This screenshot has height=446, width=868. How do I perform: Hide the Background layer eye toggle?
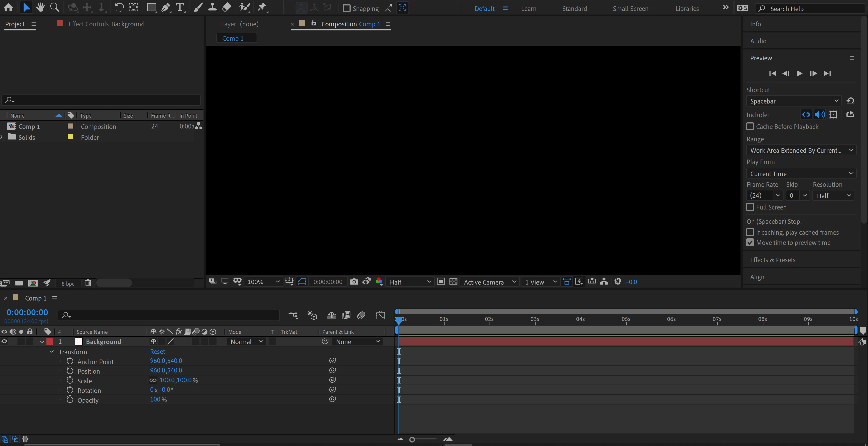4,341
